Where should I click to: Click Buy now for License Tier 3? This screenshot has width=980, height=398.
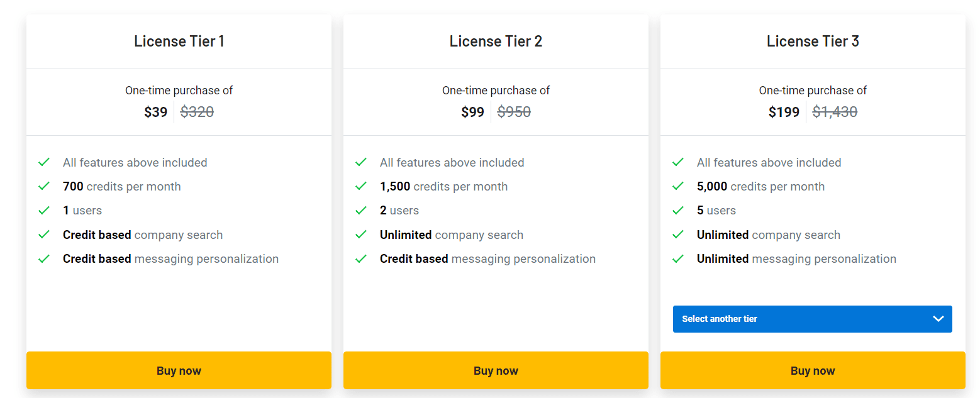[x=812, y=370]
